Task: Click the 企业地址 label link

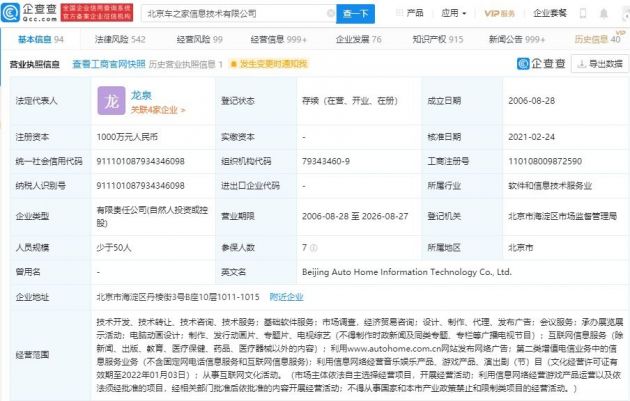Action: click(x=32, y=297)
